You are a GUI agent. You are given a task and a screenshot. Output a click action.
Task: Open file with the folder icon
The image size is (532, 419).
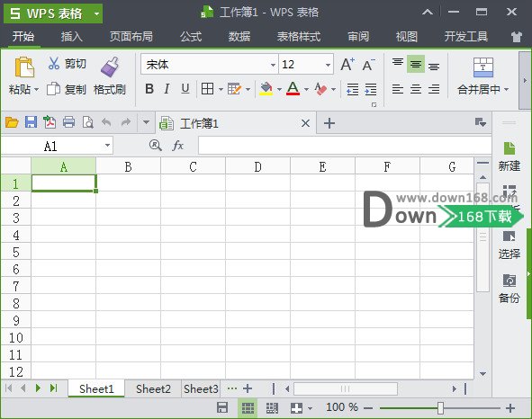point(12,122)
